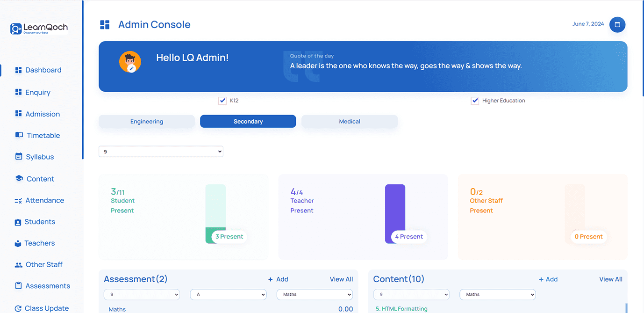Screen dimensions: 644x313
Task: Uncheck the K12 checkbox
Action: 222,101
